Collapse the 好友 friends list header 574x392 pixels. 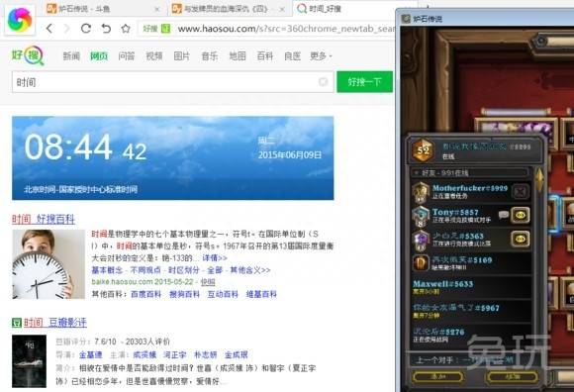click(x=470, y=173)
